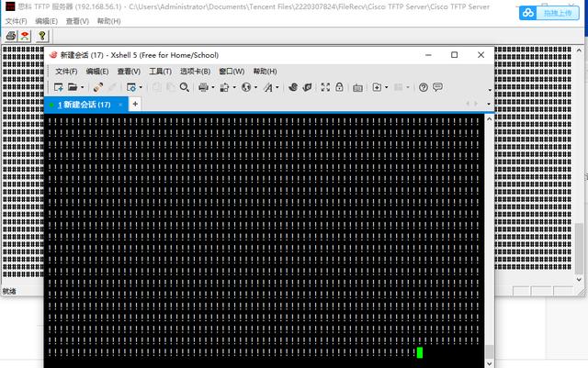588x368 pixels.
Task: Click the keyboard key-mapping icon
Action: (357, 88)
